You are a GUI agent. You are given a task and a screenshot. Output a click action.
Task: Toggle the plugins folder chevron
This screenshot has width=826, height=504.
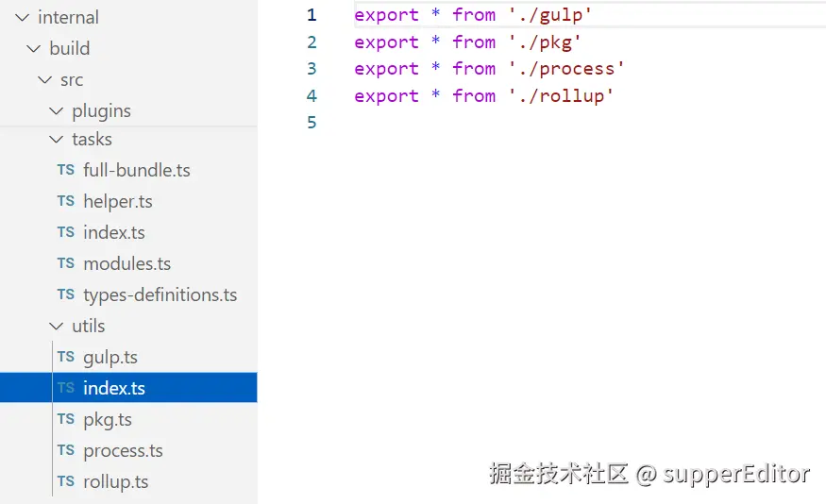pos(57,110)
